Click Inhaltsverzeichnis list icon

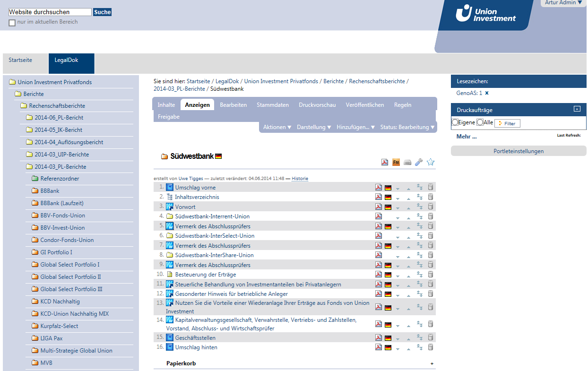(170, 197)
